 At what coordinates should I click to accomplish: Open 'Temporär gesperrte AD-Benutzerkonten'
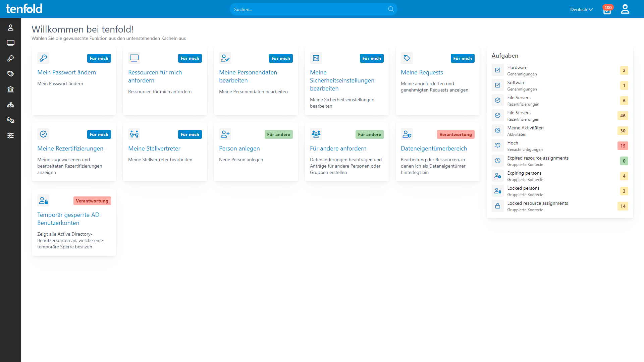click(x=69, y=219)
